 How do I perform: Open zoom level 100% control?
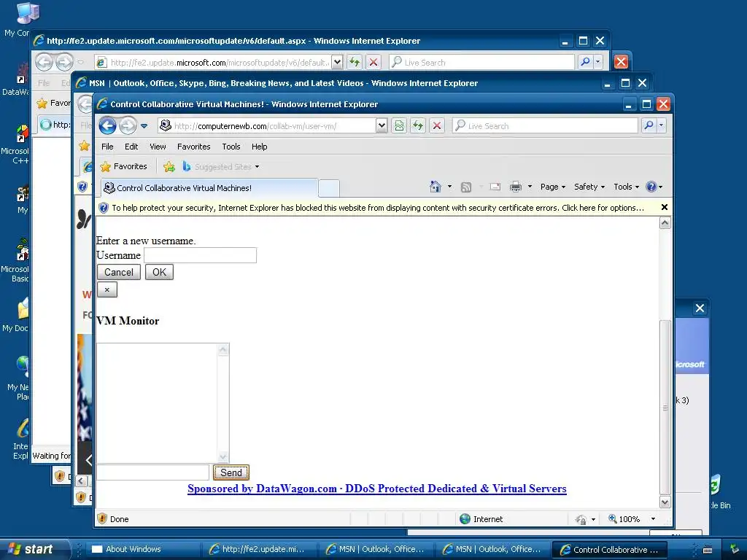[631, 519]
